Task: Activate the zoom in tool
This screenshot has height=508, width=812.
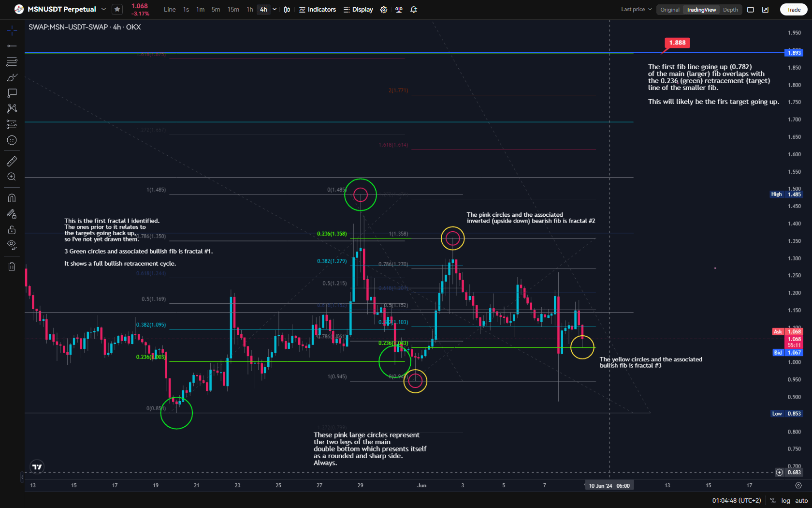Action: (x=12, y=177)
